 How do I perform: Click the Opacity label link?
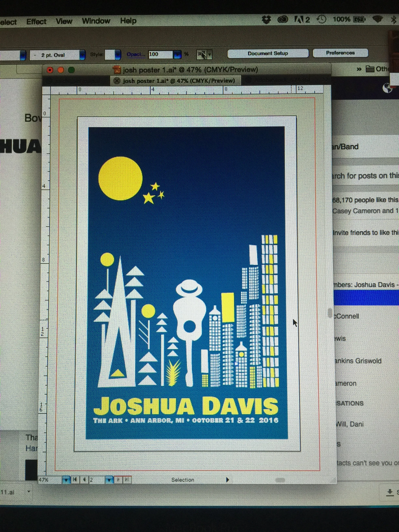[136, 55]
